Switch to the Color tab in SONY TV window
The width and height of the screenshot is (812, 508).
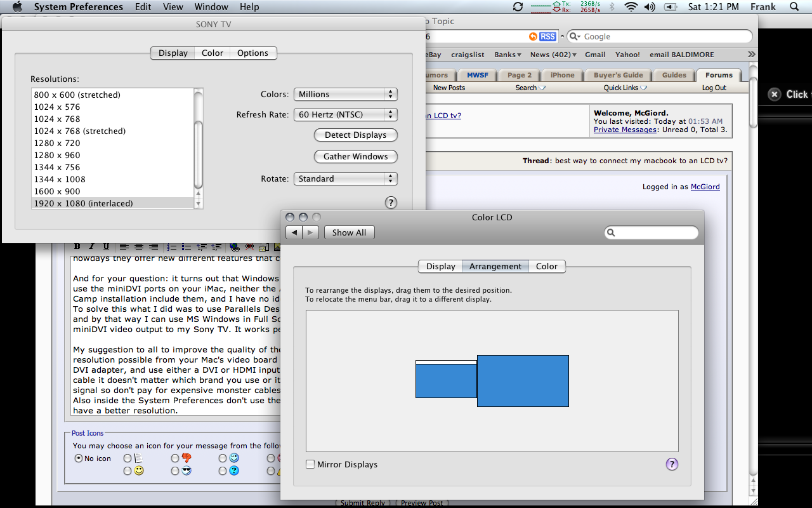point(213,53)
